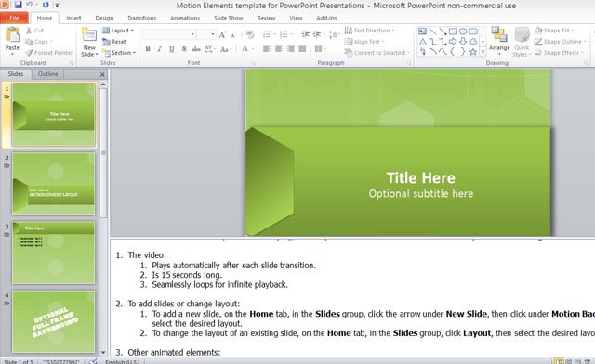Image resolution: width=595 pixels, height=364 pixels.
Task: Open Shape Fill dropdown
Action: (554, 31)
